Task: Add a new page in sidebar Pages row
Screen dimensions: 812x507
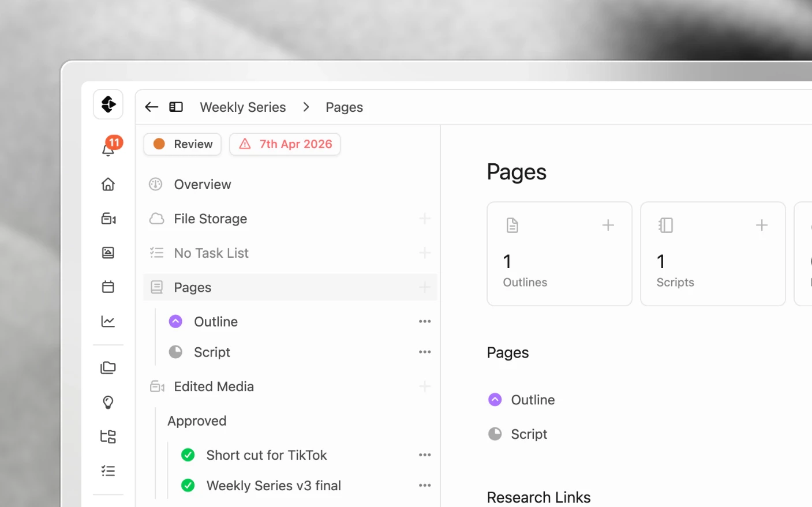Action: [425, 287]
